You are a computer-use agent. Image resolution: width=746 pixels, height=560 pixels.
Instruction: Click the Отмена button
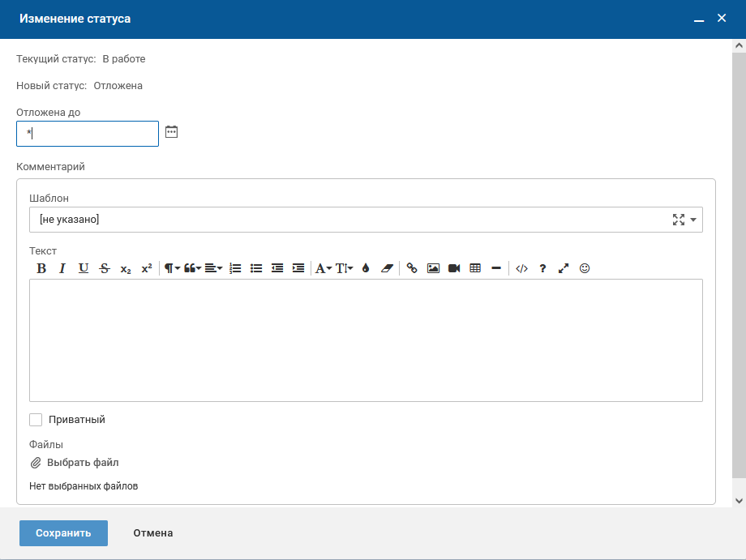153,533
